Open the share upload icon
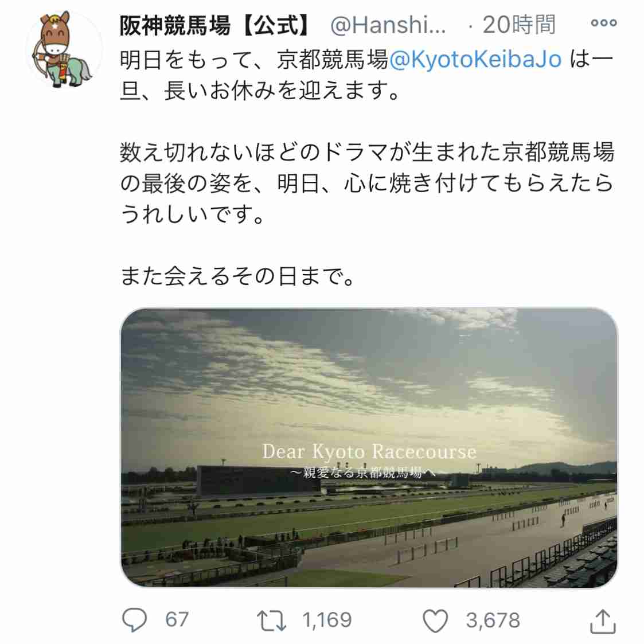The height and width of the screenshot is (644, 644). 603,622
